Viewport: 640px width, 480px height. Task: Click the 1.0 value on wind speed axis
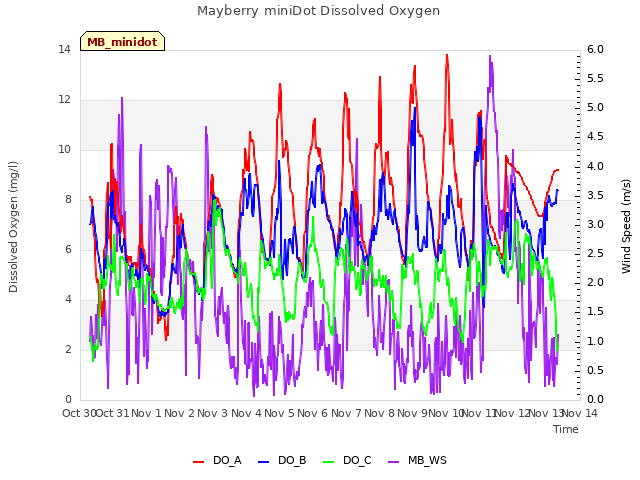[595, 342]
